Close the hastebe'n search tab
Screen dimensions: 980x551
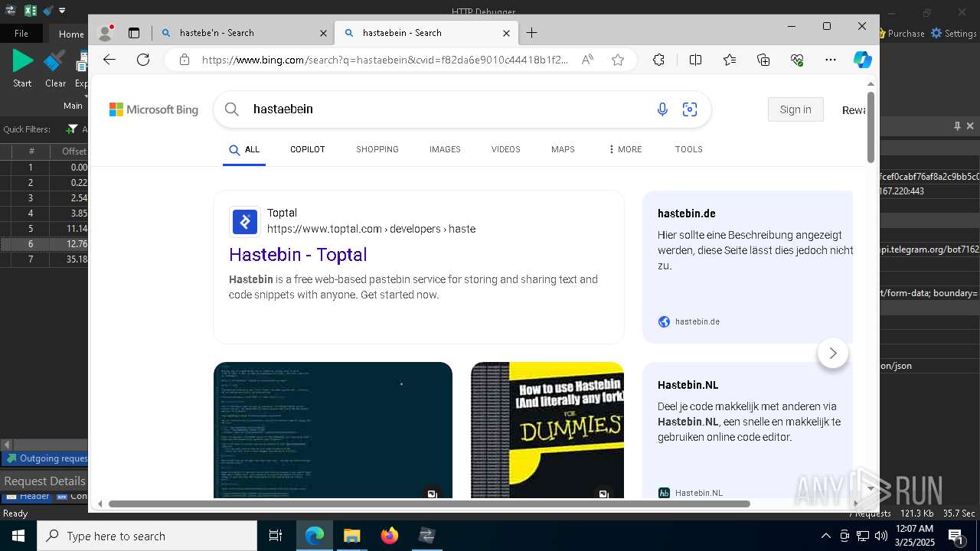click(x=323, y=33)
